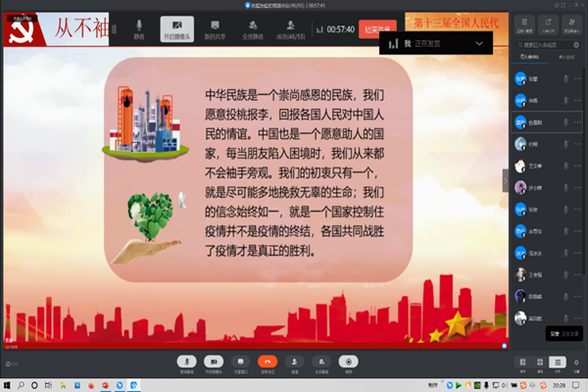This screenshot has width=588, height=392.
Task: Expand the speaking indicator dropdown arrow
Action: pos(480,43)
